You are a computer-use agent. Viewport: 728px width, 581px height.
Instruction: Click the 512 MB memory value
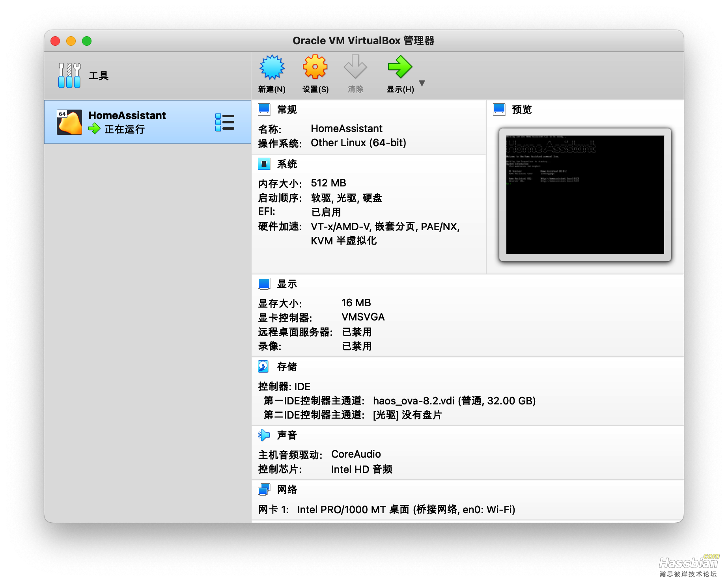(x=329, y=183)
